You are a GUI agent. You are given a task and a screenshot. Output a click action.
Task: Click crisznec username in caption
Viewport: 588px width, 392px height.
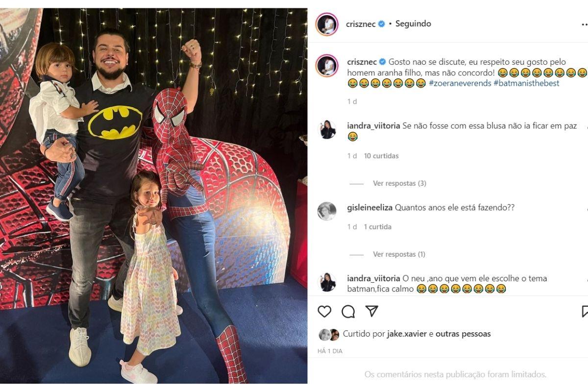(362, 62)
